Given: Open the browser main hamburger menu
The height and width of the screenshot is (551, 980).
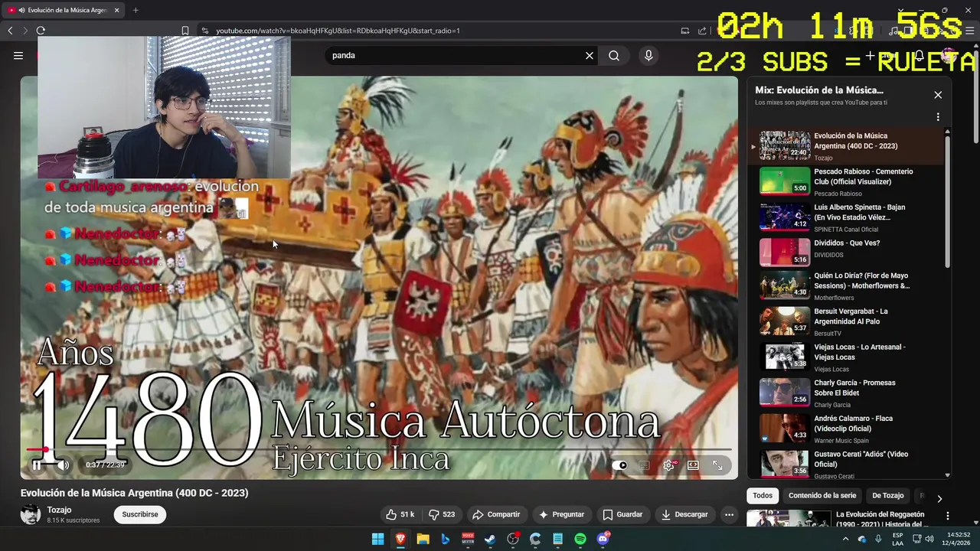Looking at the screenshot, I should tap(970, 31).
